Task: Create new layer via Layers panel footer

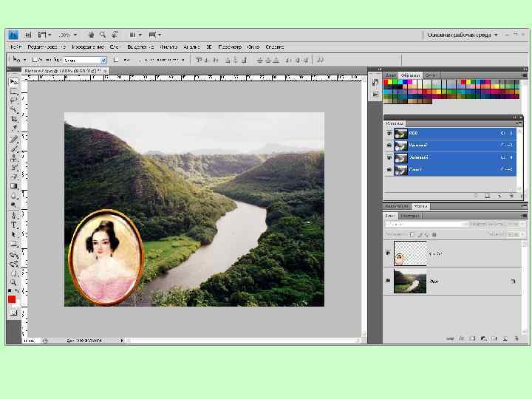Action: pos(505,338)
